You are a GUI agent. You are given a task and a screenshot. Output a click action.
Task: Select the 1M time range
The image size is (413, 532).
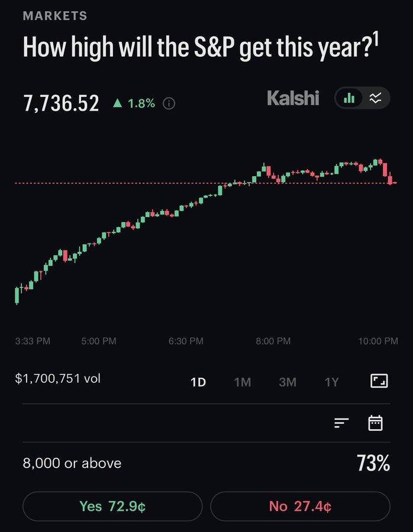(243, 382)
